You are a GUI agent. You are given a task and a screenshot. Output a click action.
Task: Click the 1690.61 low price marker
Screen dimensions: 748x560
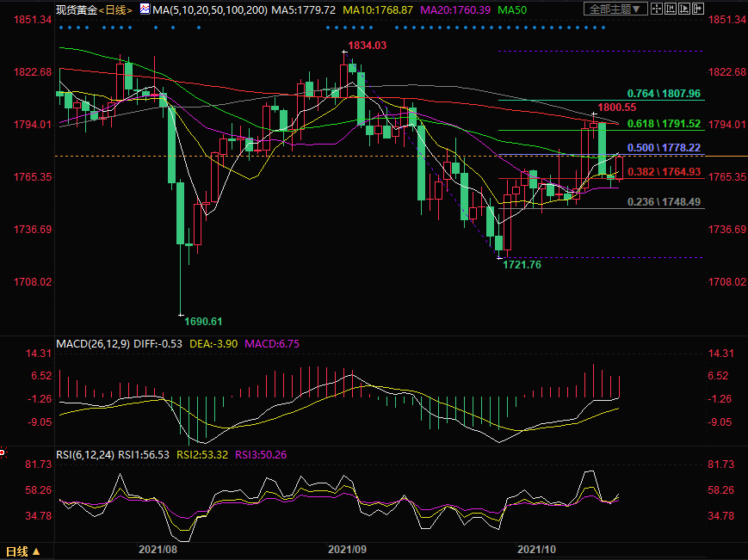pos(203,321)
